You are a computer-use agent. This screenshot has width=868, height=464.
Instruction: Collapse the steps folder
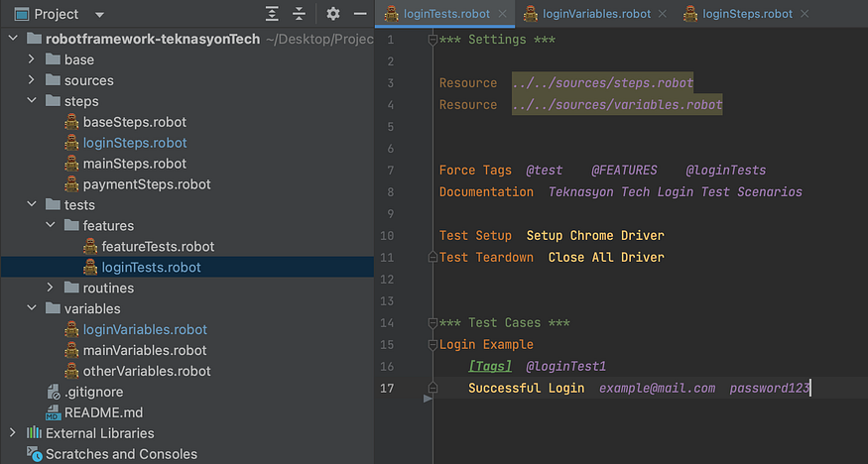(x=32, y=101)
